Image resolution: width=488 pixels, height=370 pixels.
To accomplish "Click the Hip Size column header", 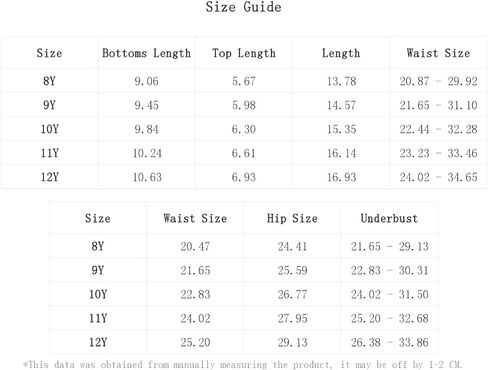I will tap(292, 218).
